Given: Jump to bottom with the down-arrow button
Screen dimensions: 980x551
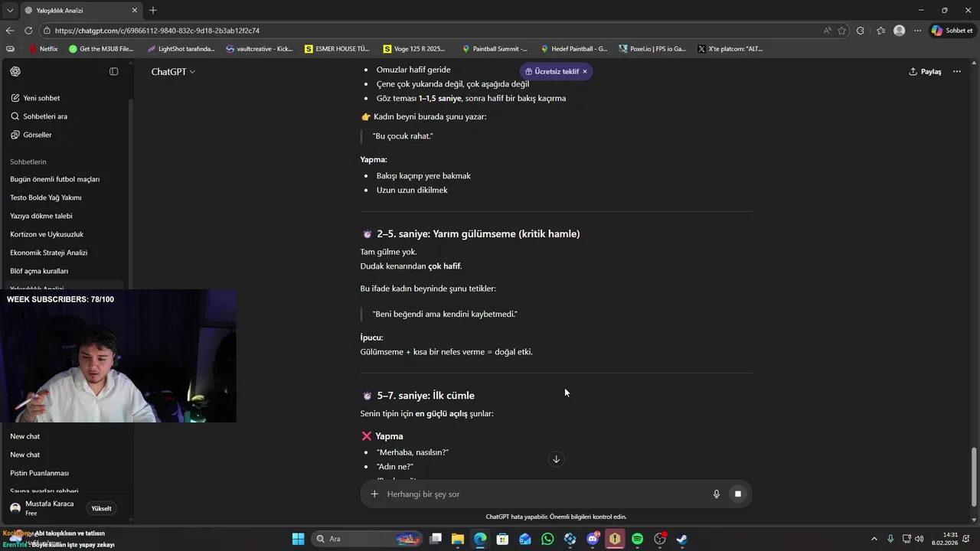Looking at the screenshot, I should tap(556, 459).
